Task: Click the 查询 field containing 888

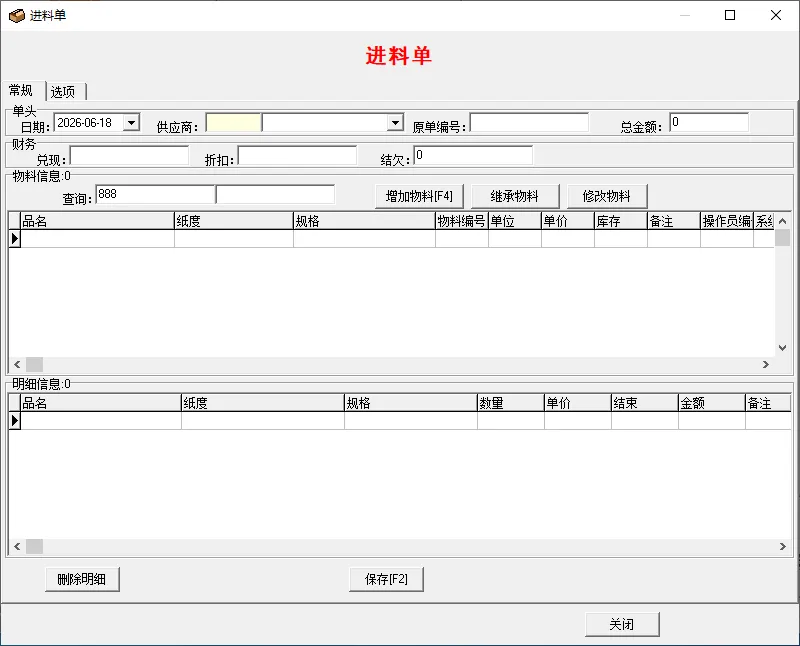Action: tap(155, 194)
